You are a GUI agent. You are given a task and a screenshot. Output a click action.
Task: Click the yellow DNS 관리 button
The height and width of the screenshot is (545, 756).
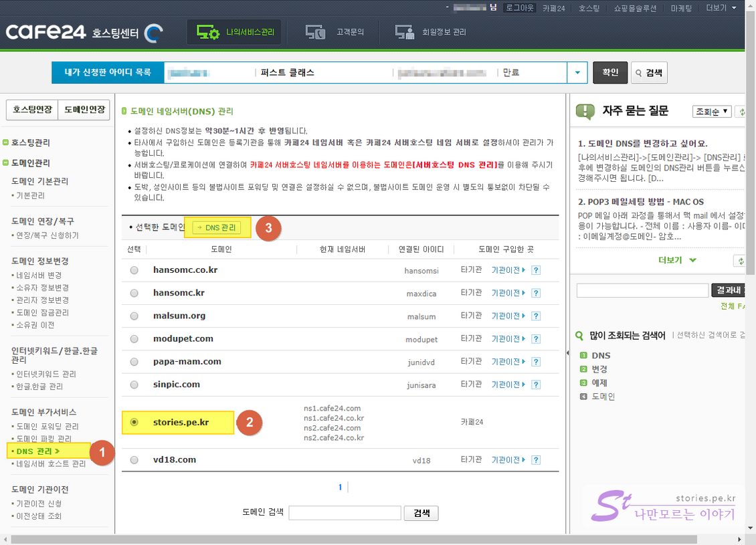coord(217,228)
